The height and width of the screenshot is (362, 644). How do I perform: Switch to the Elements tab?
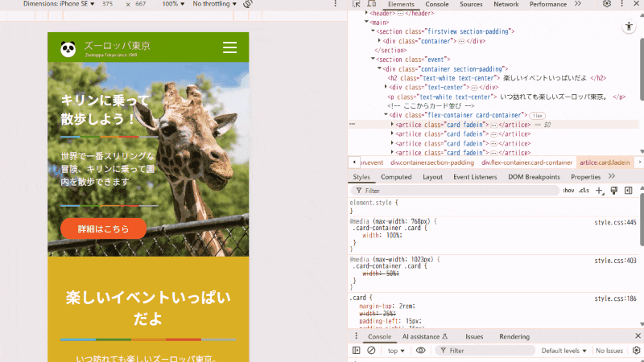[x=401, y=4]
